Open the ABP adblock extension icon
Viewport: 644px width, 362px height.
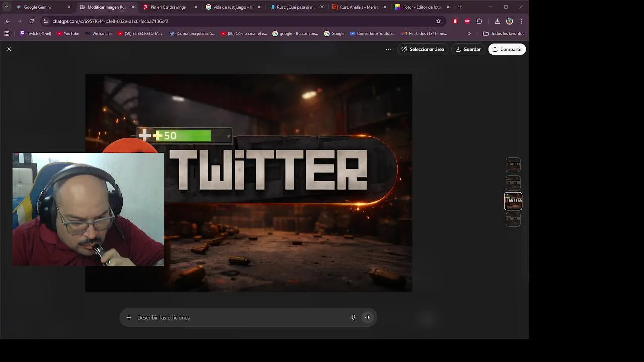(x=467, y=21)
